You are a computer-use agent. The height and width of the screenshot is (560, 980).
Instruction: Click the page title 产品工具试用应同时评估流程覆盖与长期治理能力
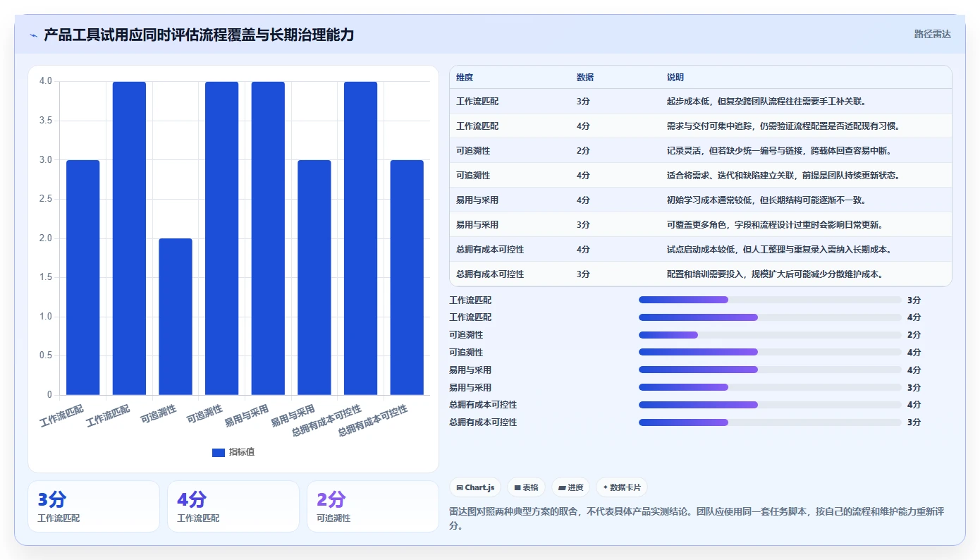pos(199,35)
